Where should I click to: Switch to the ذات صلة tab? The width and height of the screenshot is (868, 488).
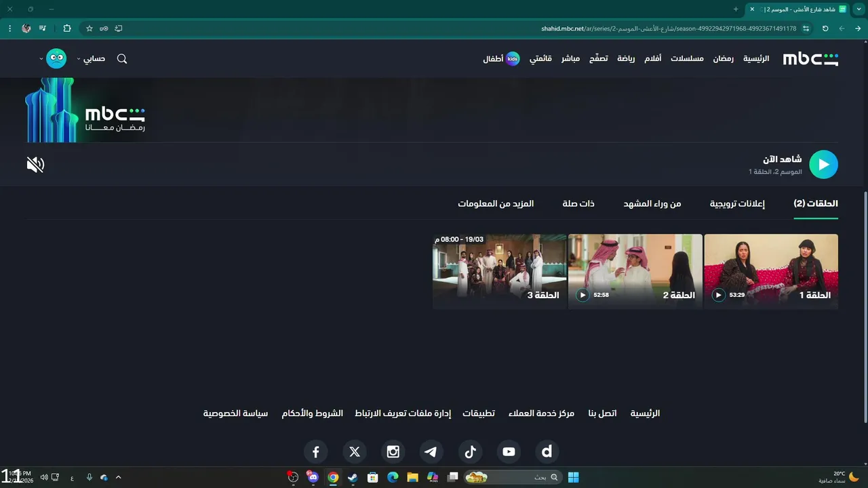(x=578, y=204)
